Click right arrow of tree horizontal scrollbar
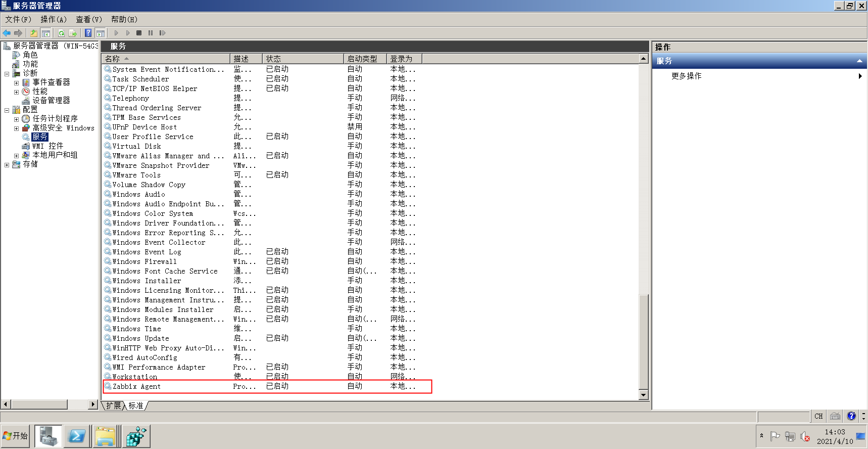 click(x=92, y=404)
